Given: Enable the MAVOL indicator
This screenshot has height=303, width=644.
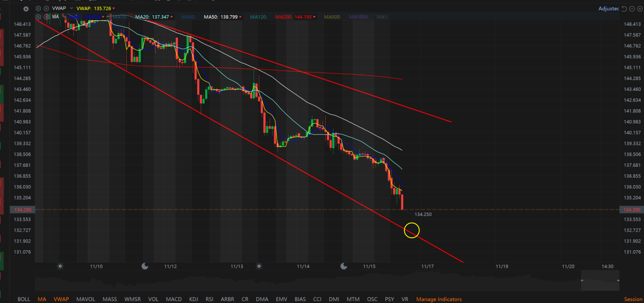Looking at the screenshot, I should pyautogui.click(x=86, y=299).
